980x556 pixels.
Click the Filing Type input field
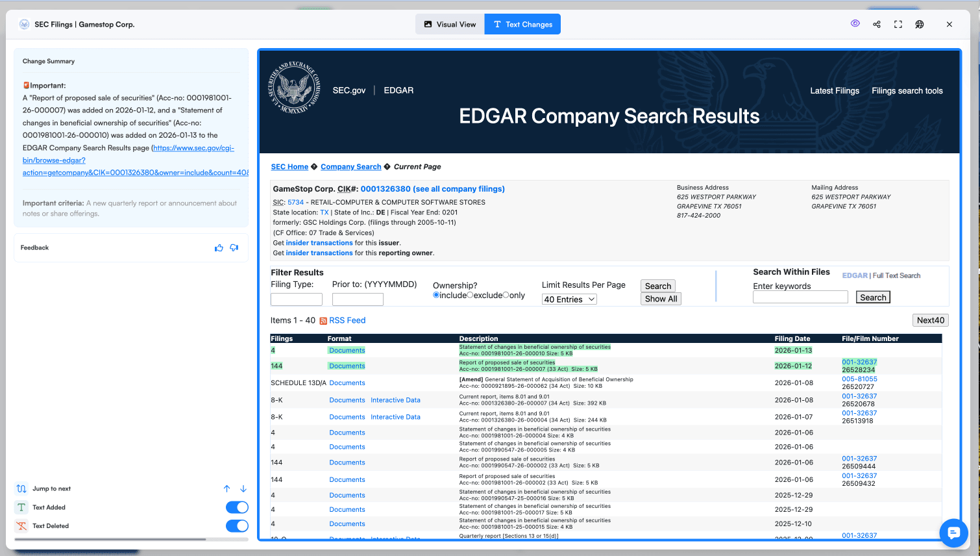point(296,299)
